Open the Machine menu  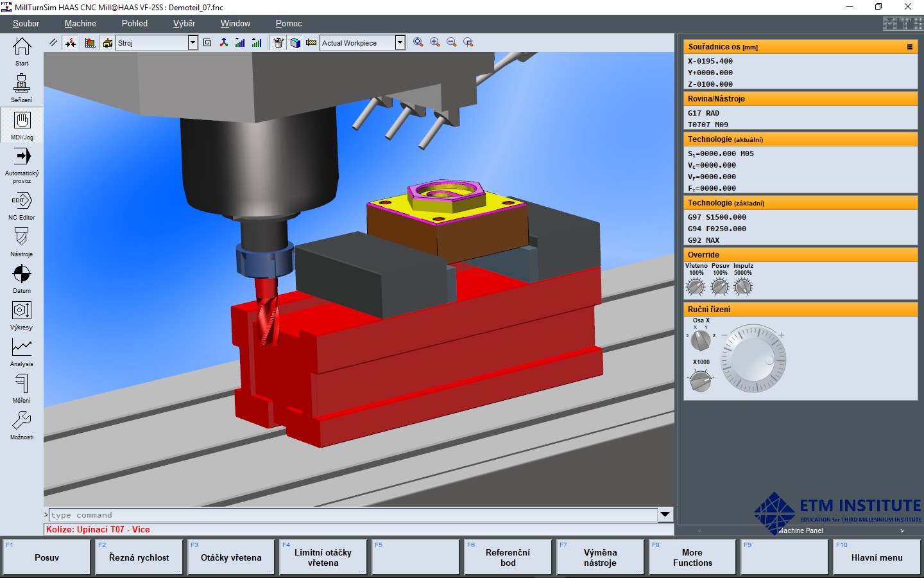tap(80, 24)
